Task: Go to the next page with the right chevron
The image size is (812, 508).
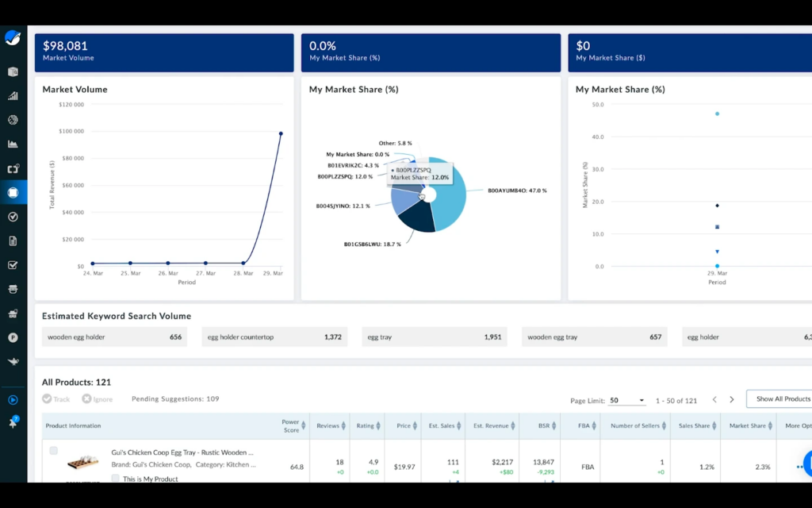Action: pyautogui.click(x=731, y=400)
